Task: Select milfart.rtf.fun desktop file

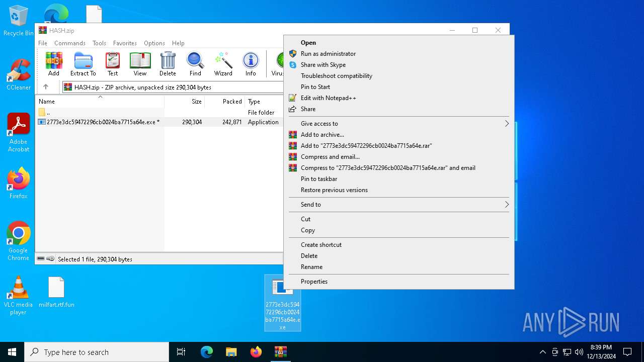Action: point(56,292)
